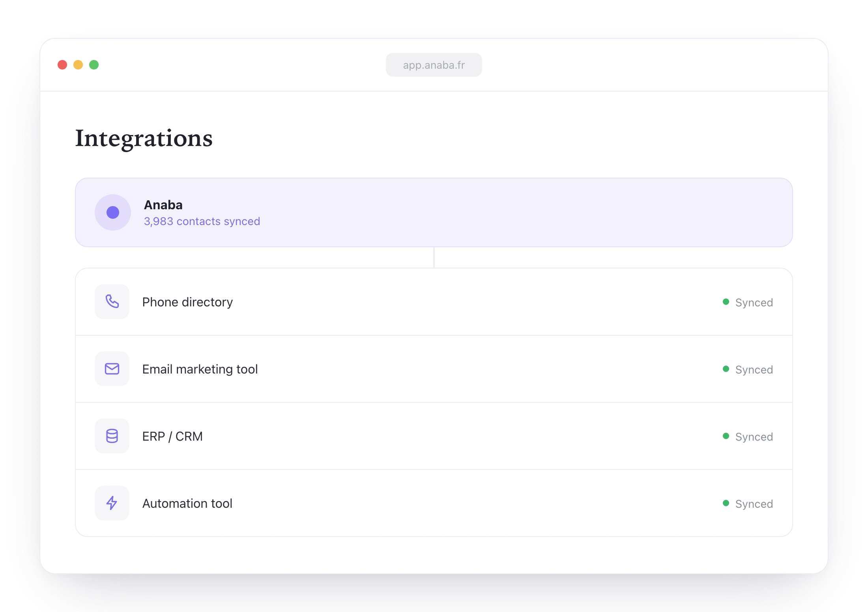The width and height of the screenshot is (868, 612).
Task: Click the green status dot for Email marketing tool
Action: click(x=726, y=369)
